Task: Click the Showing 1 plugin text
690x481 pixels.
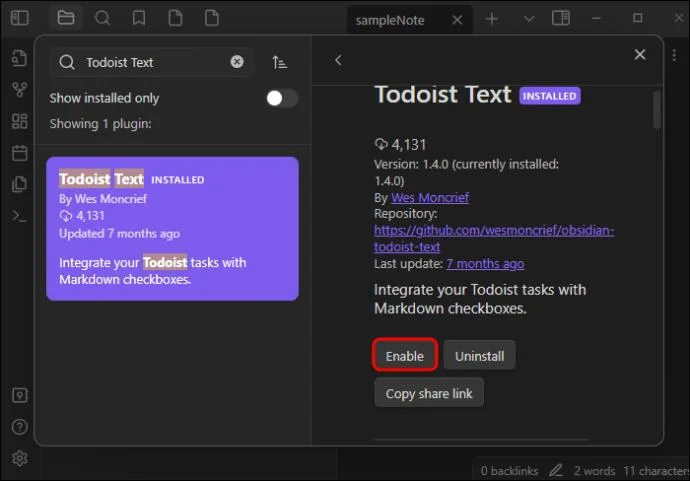Action: [100, 124]
